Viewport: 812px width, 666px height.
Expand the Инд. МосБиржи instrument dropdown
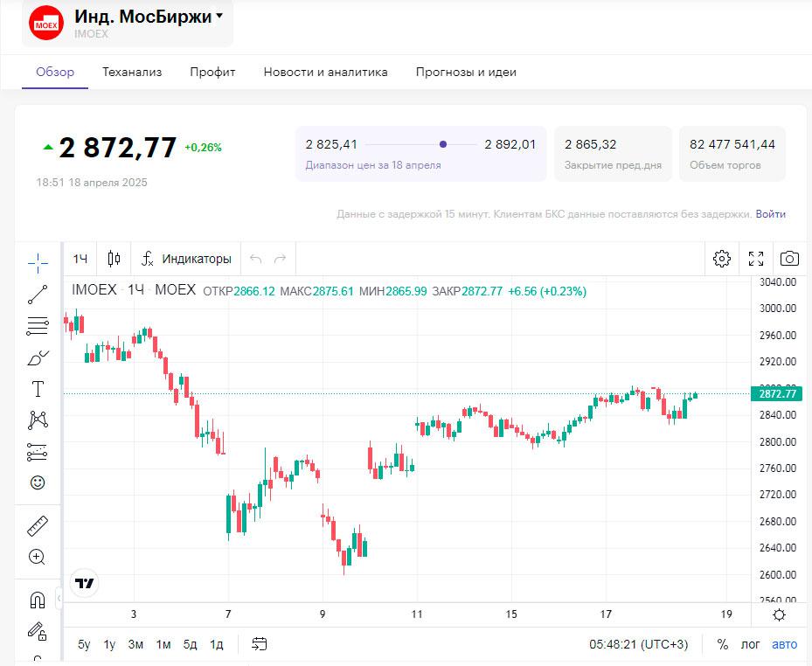(219, 16)
